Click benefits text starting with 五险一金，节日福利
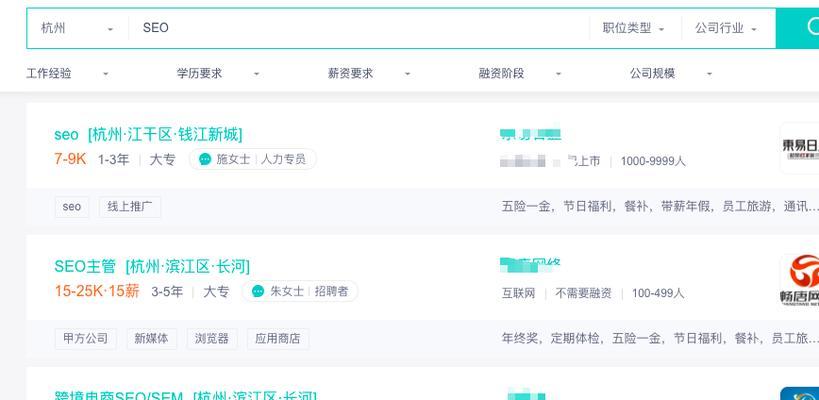 click(x=660, y=207)
